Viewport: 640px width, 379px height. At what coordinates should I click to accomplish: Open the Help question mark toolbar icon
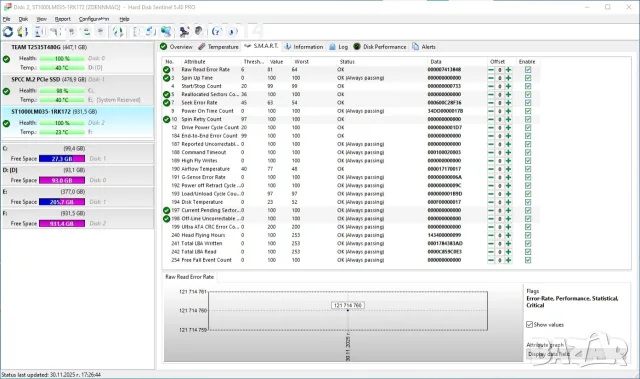(x=216, y=31)
